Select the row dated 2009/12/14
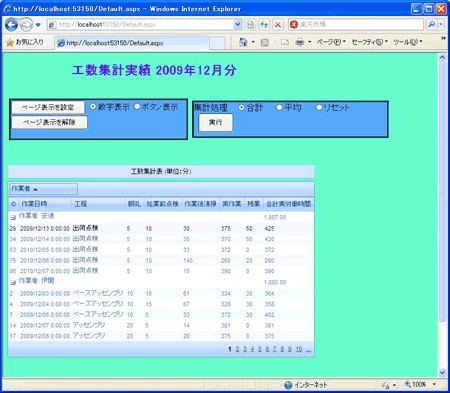The image size is (450, 393). [x=161, y=239]
